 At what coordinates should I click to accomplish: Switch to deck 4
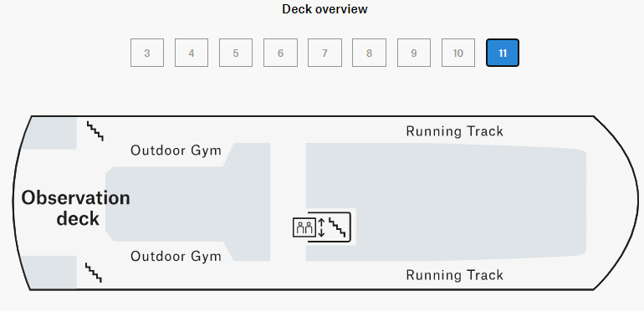pyautogui.click(x=192, y=53)
